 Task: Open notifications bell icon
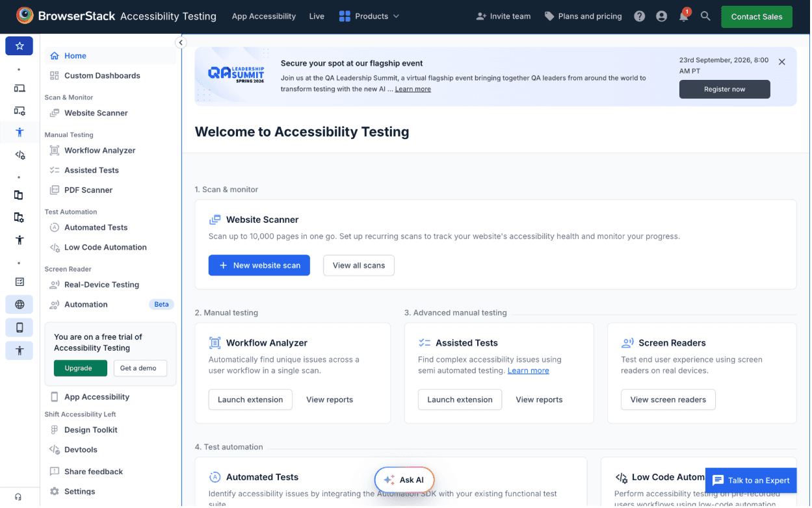685,16
